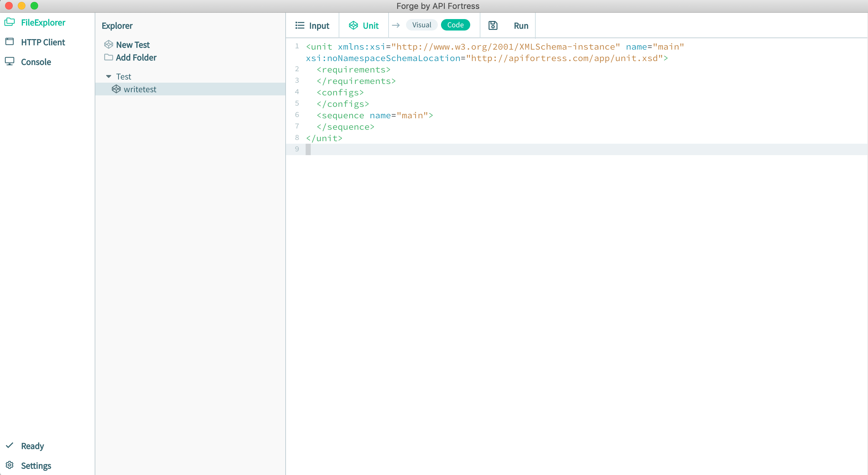The height and width of the screenshot is (475, 868).
Task: Select the writetest file
Action: click(140, 89)
